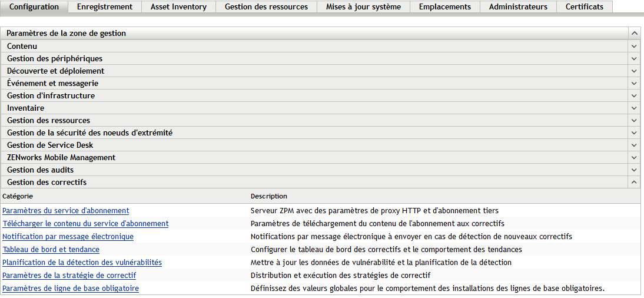Expand the Inventaire section chevron

pos(634,108)
